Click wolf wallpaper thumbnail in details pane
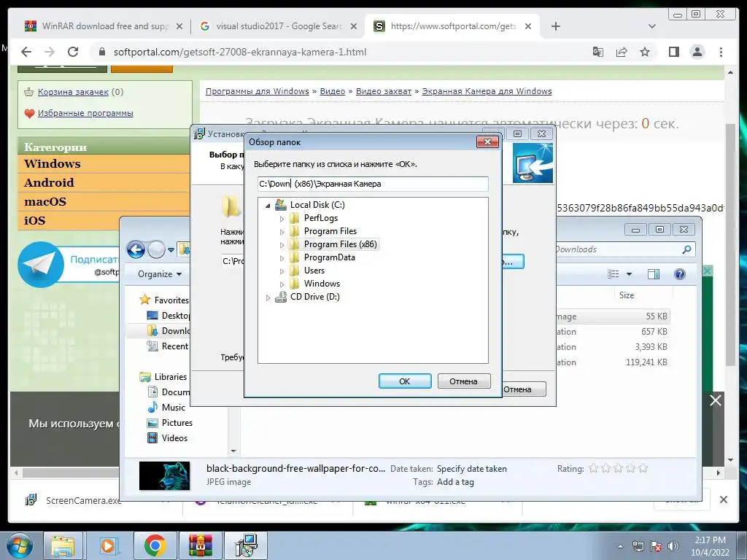 point(164,475)
